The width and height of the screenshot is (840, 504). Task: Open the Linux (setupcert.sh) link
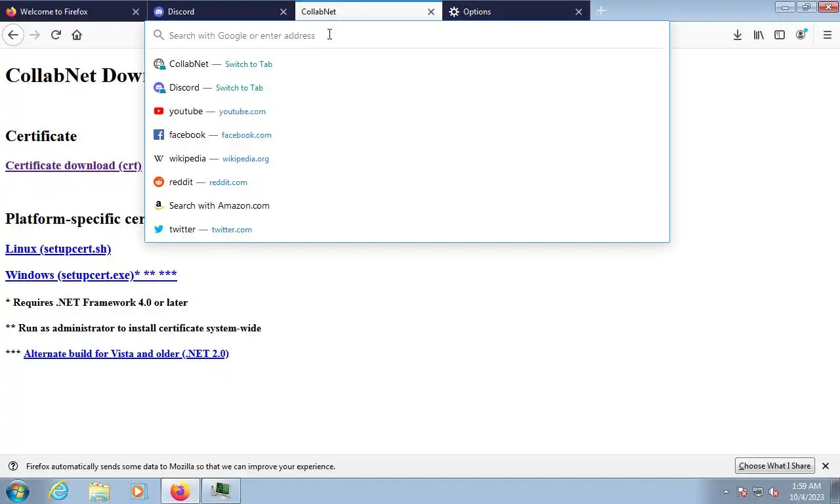coord(58,249)
